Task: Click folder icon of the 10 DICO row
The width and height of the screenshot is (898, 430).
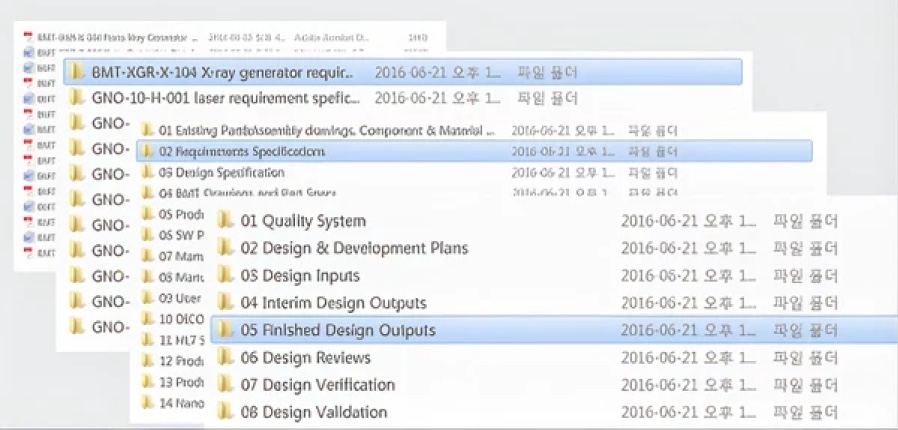Action: [x=148, y=319]
